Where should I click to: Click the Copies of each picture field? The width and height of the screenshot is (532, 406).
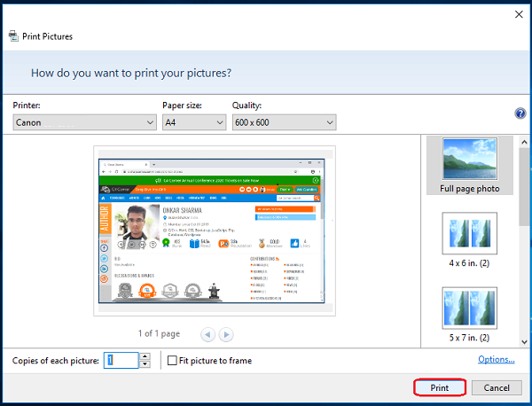coord(121,360)
